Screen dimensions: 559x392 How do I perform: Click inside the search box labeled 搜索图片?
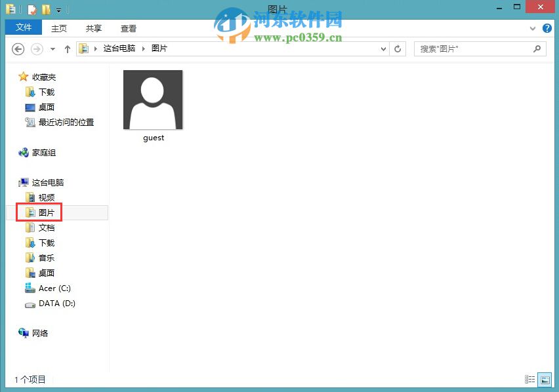[479, 49]
